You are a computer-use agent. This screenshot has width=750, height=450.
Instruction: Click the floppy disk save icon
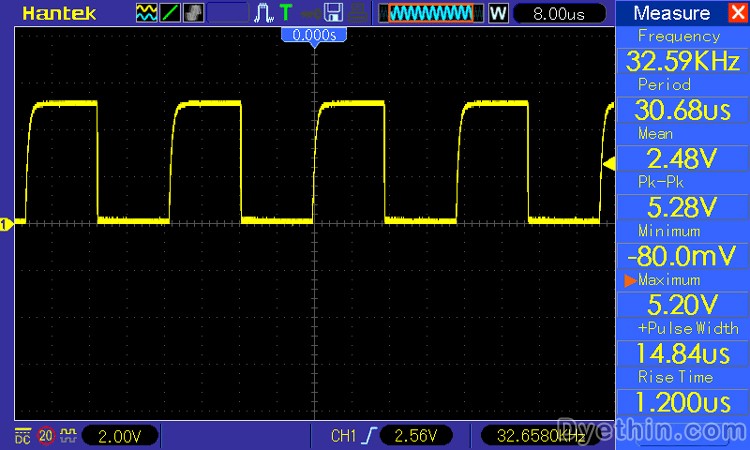click(333, 13)
